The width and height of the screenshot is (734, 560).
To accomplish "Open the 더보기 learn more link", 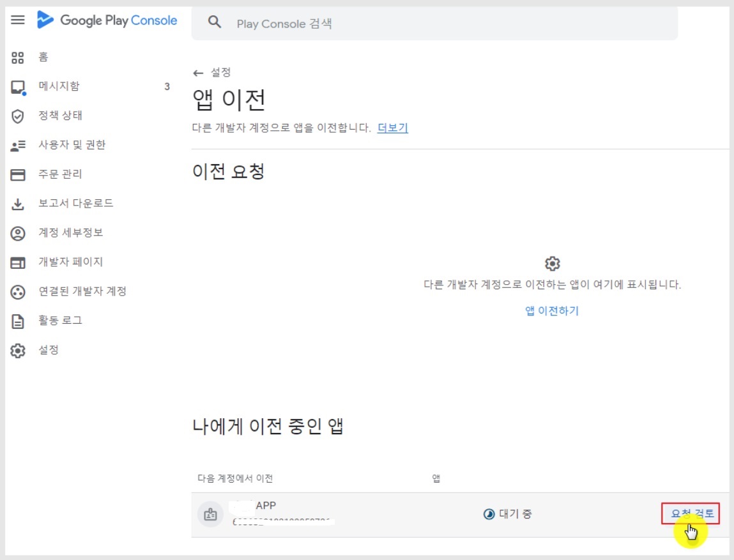I will [x=393, y=128].
